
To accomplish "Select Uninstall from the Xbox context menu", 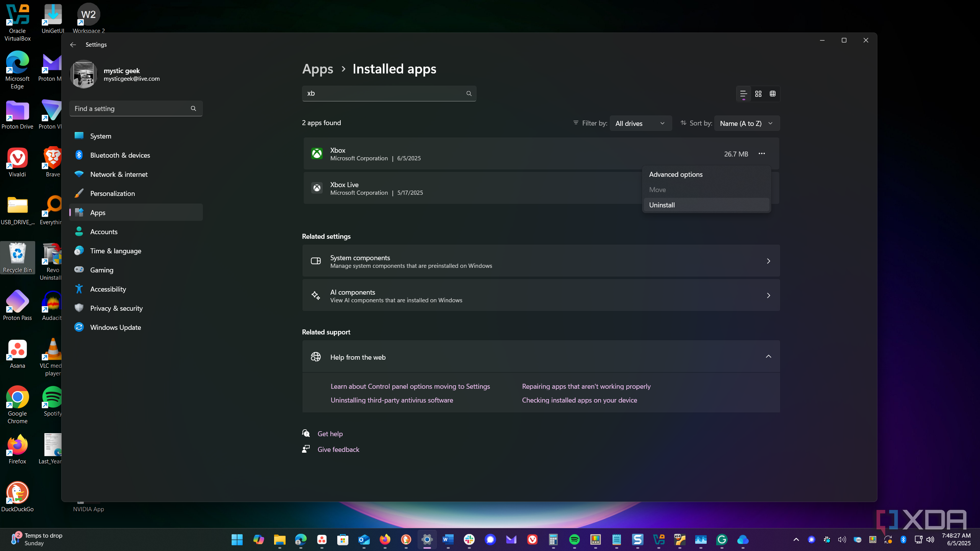I will 706,205.
